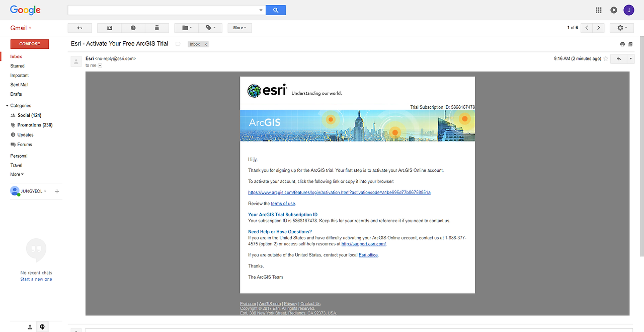Viewport: 644px width, 332px height.
Task: Open the Drafts folder
Action: pos(16,94)
